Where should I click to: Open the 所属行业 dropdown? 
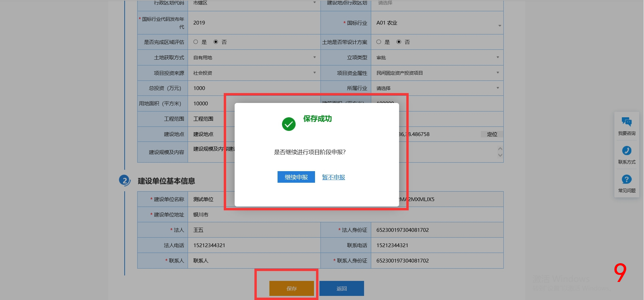(x=497, y=88)
